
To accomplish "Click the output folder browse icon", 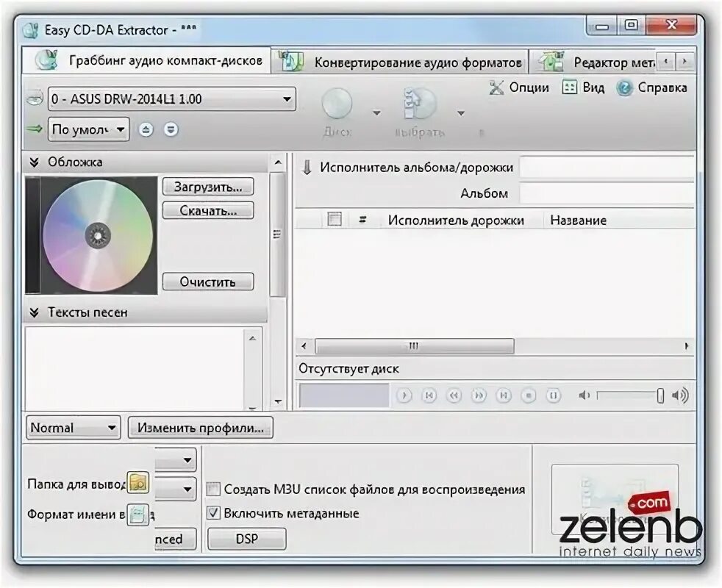I will tap(138, 483).
